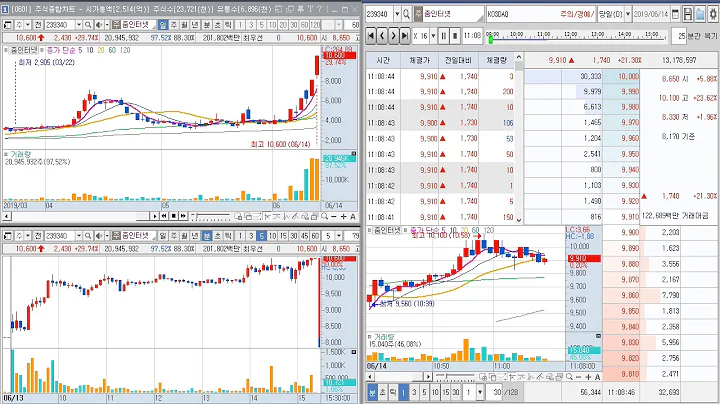The height and width of the screenshot is (404, 720).
Task: Select 분 tab in right mini chart bar
Action: coord(372,393)
